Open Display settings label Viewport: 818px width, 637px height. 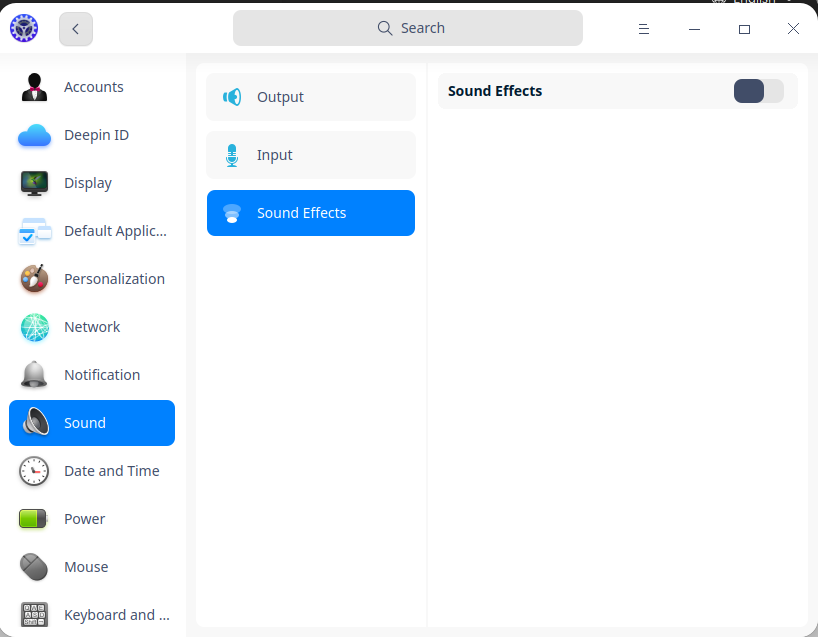[88, 183]
